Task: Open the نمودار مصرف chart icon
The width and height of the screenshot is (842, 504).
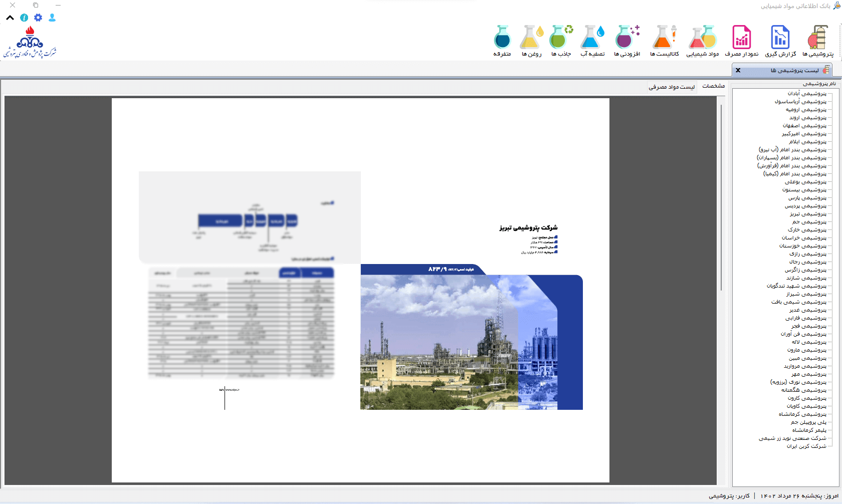Action: point(742,41)
